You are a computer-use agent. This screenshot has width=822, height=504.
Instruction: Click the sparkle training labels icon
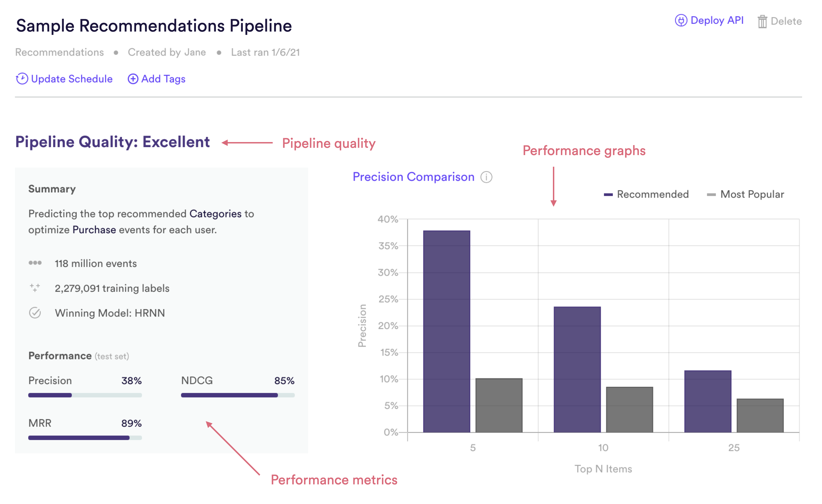(35, 288)
